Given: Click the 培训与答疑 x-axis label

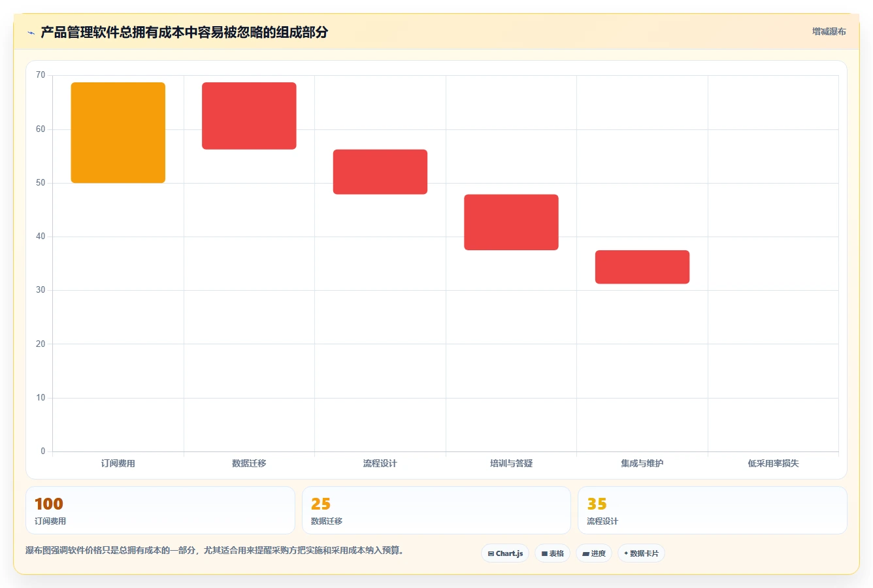Looking at the screenshot, I should (x=511, y=463).
